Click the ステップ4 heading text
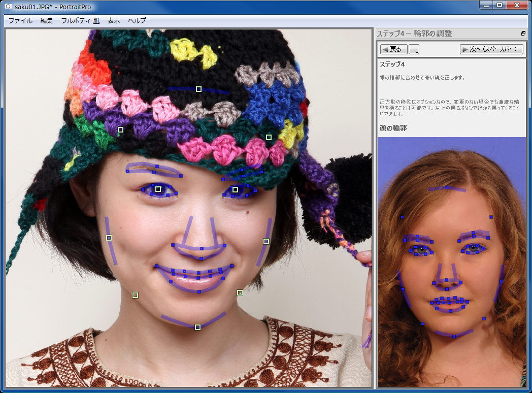This screenshot has height=393, width=532. point(392,64)
